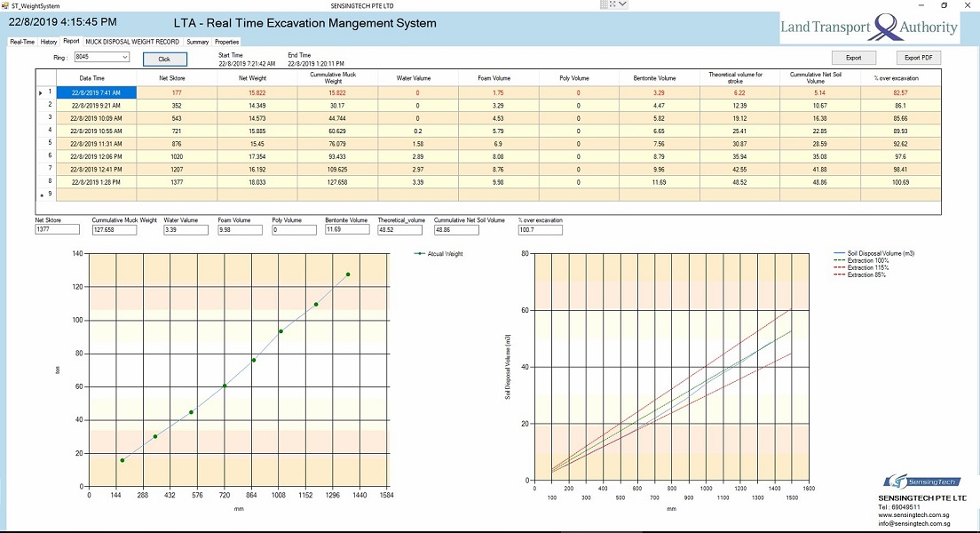Switch to the Real-Time tab
980x533 pixels.
(22, 42)
